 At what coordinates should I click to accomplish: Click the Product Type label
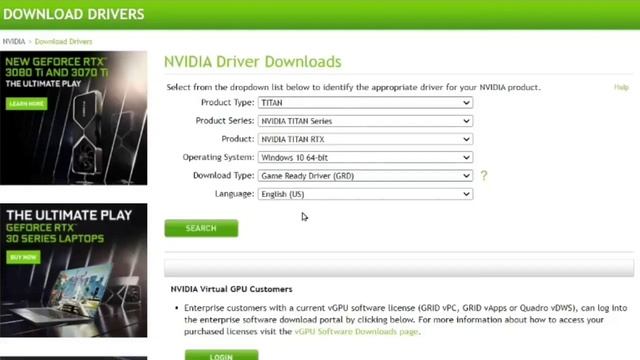coord(227,102)
